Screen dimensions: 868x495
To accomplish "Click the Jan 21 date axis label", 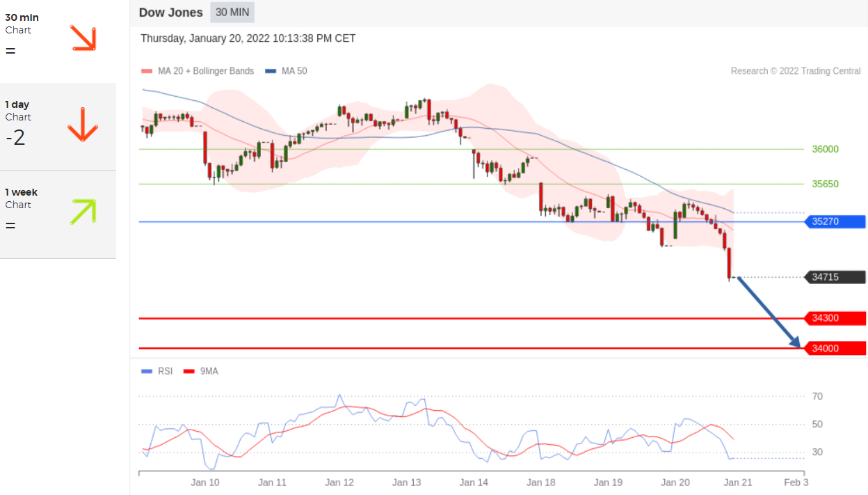I will tap(738, 482).
